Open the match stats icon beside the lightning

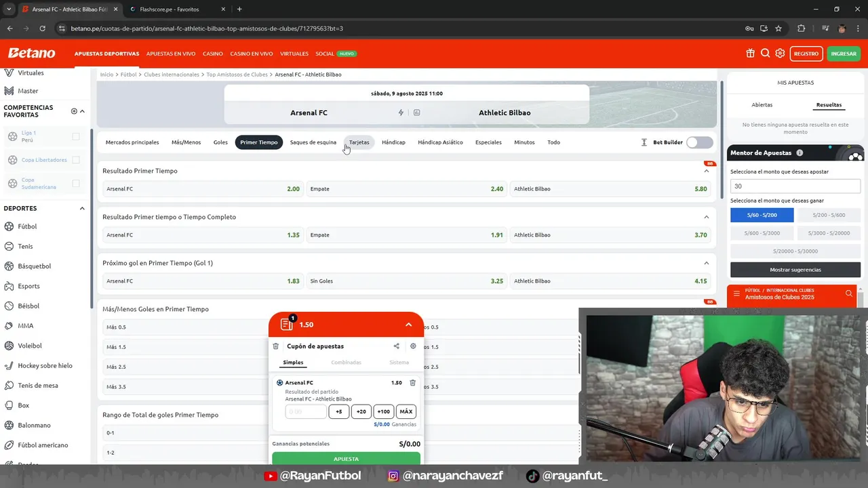click(x=416, y=113)
